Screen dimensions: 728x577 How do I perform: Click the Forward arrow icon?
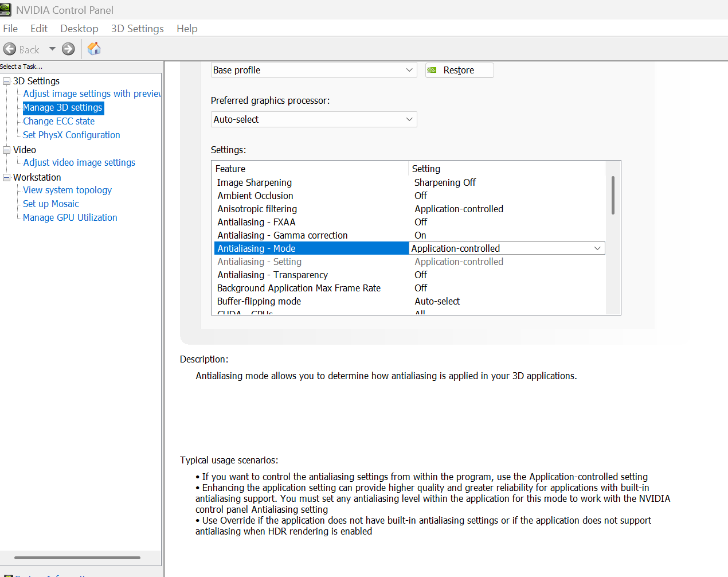(68, 49)
